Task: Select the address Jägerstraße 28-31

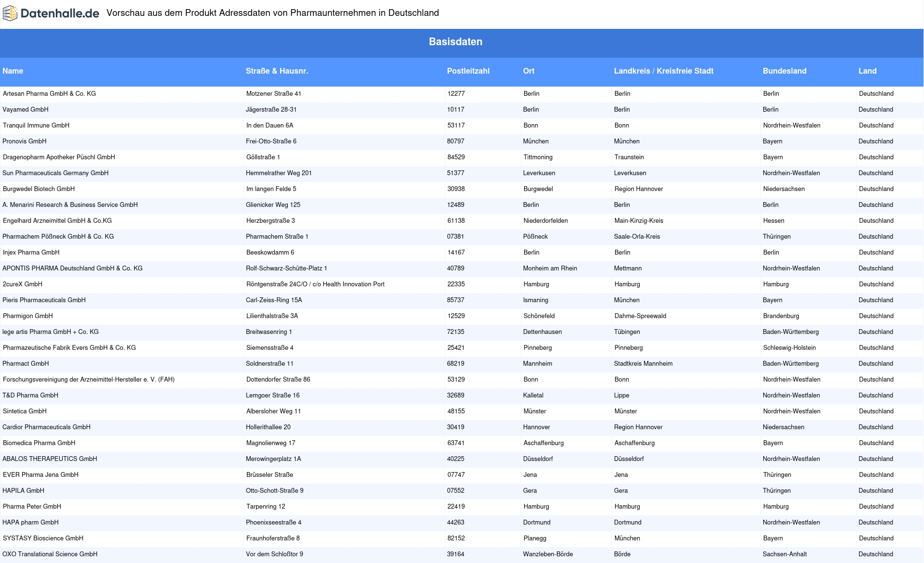Action: coord(271,110)
